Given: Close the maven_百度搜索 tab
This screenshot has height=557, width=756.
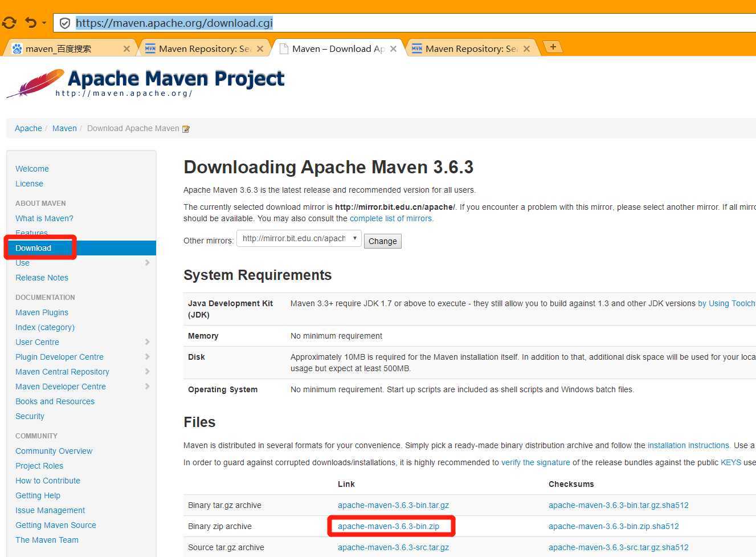Looking at the screenshot, I should 126,49.
